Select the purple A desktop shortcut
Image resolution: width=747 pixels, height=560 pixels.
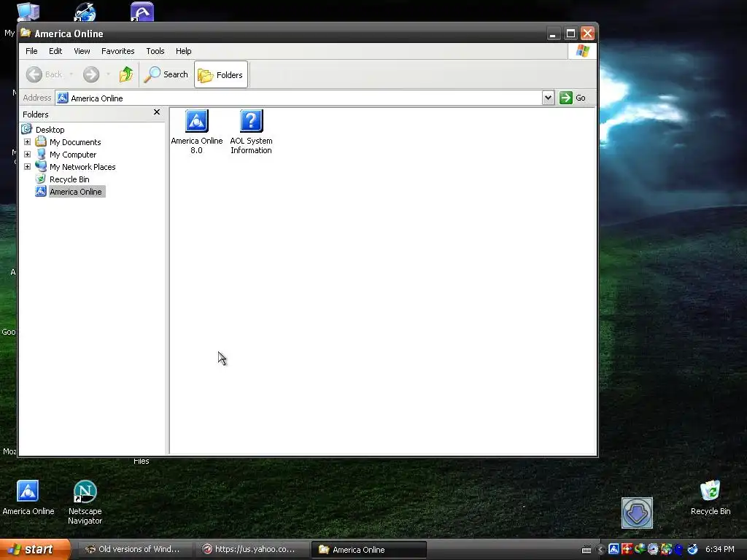(x=142, y=12)
